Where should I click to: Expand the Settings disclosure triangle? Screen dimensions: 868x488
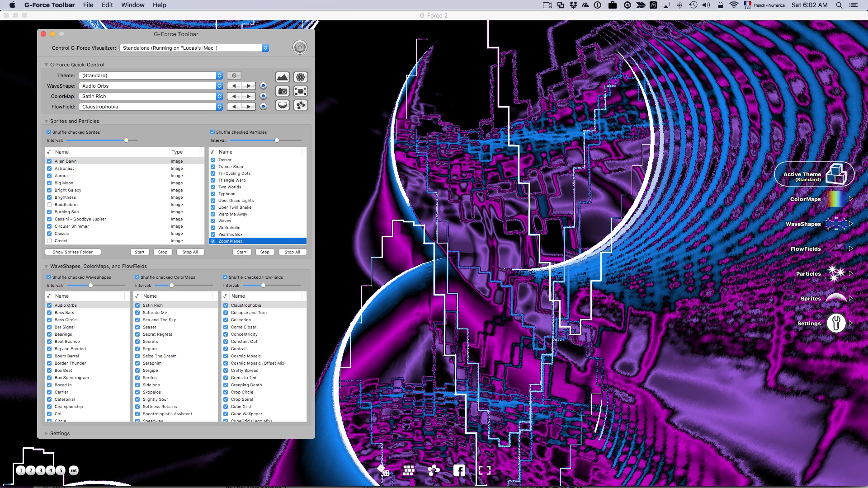coord(46,433)
